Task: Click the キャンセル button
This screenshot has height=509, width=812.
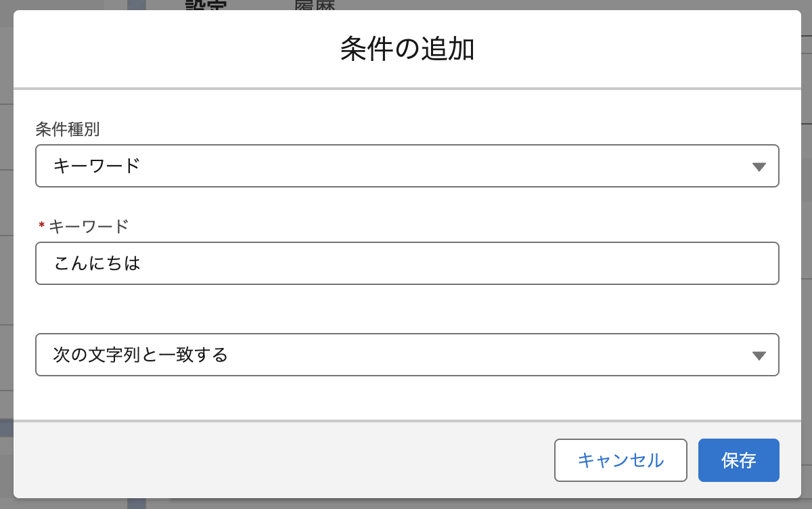Action: 620,460
